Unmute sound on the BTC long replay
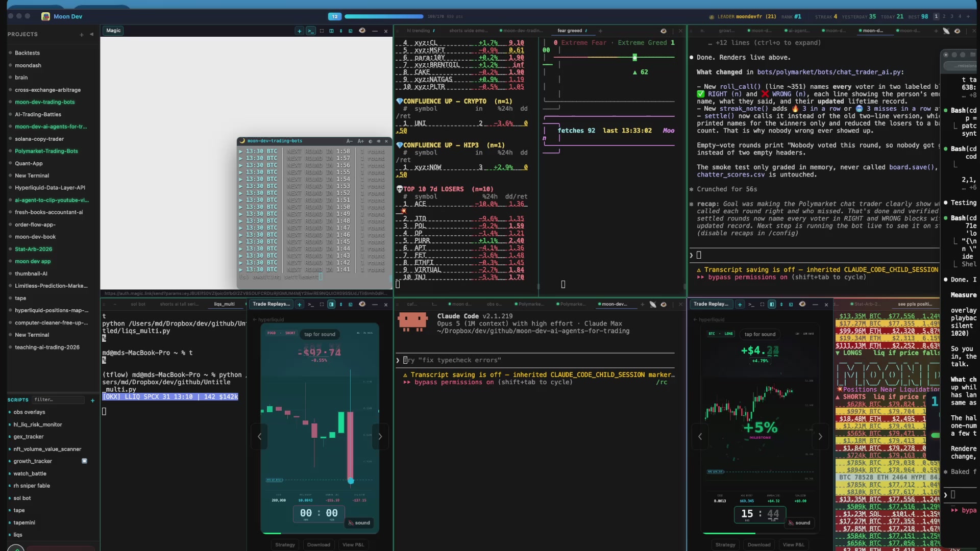The width and height of the screenshot is (980, 551). 799,523
